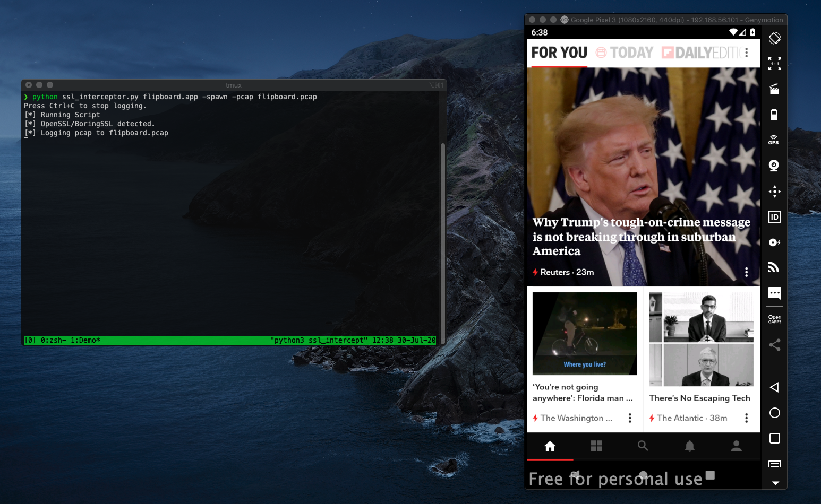Screen dimensions: 821x504
Task: Click the Genymotion window title bar text
Action: pyautogui.click(x=677, y=20)
